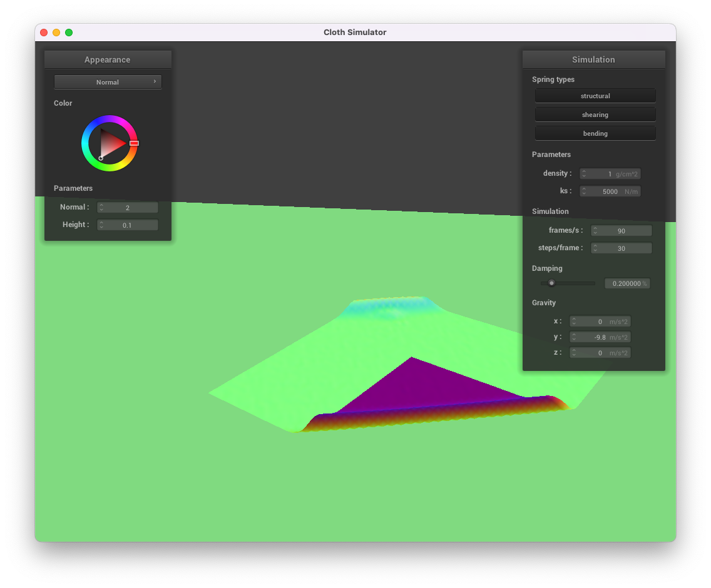
Task: Click the density stepper arrows
Action: click(584, 174)
